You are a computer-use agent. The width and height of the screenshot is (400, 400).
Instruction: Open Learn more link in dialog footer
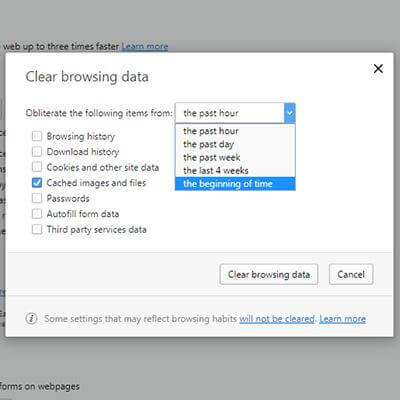tap(342, 319)
